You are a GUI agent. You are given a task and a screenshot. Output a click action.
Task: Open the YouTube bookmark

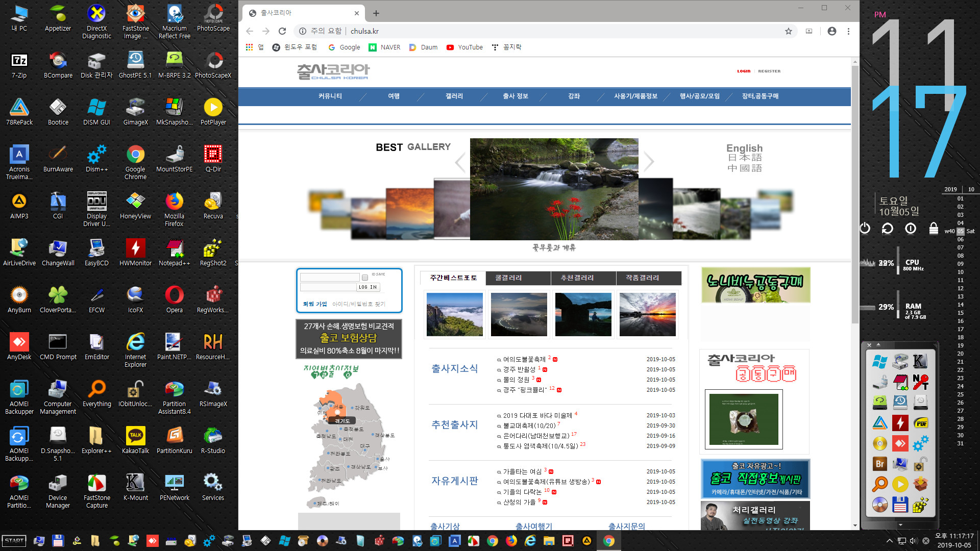click(464, 47)
